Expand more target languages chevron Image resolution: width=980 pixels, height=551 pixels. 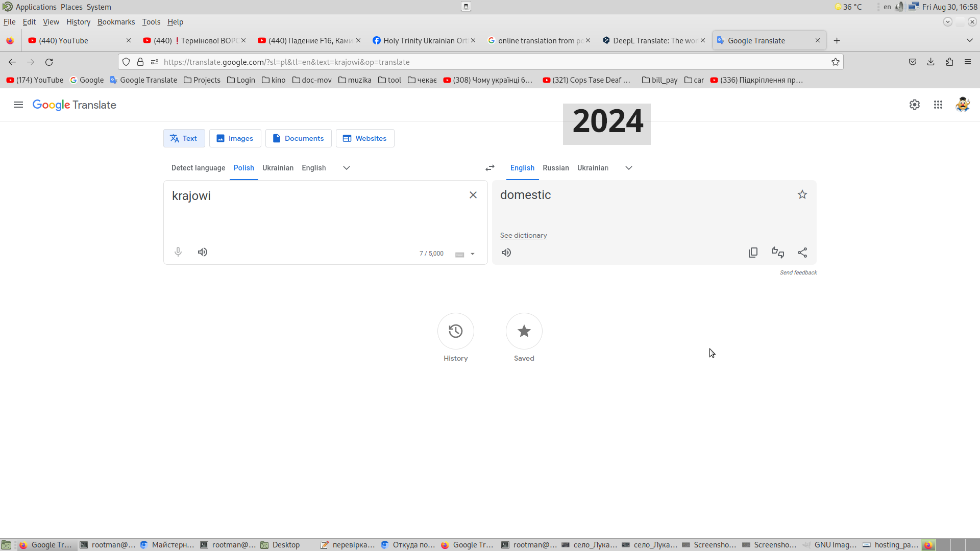(629, 168)
